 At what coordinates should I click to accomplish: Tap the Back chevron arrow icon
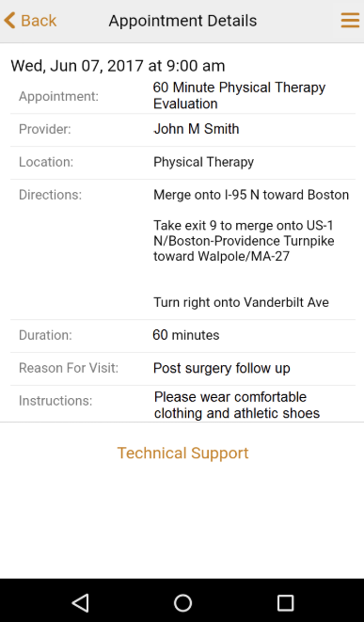[x=9, y=20]
